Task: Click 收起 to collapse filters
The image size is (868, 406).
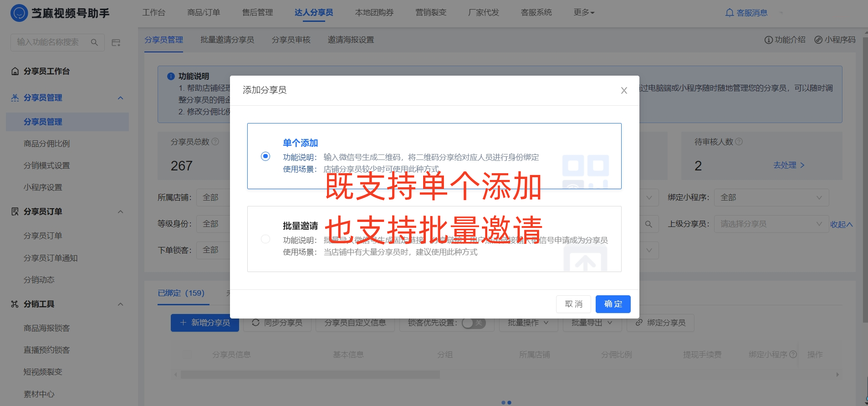Action: (x=841, y=224)
